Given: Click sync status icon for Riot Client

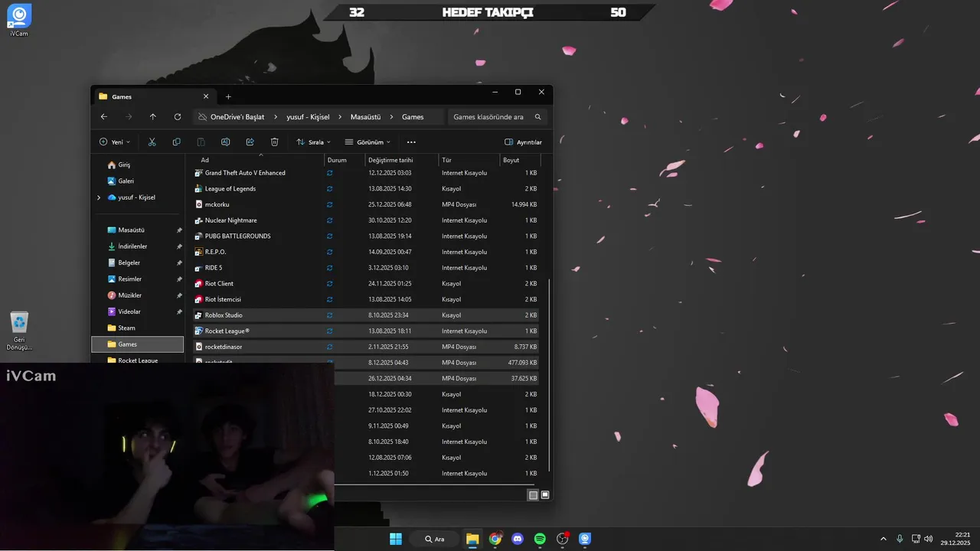Looking at the screenshot, I should tap(330, 284).
